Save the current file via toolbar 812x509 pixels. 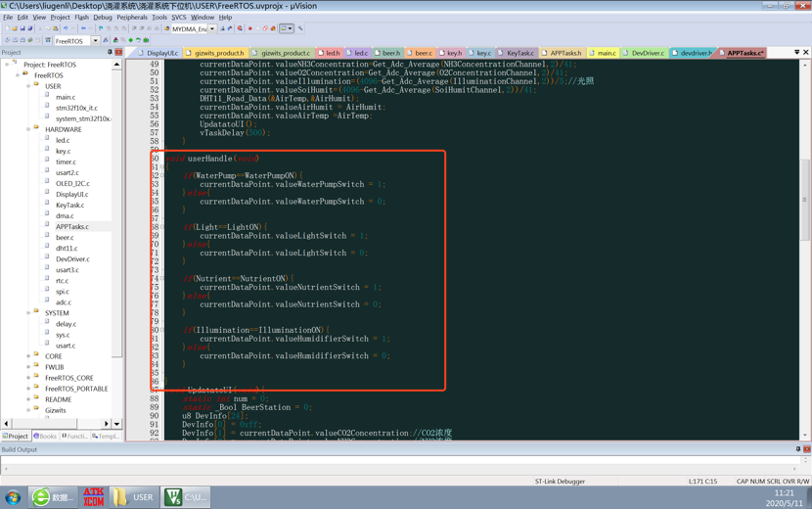pos(23,28)
